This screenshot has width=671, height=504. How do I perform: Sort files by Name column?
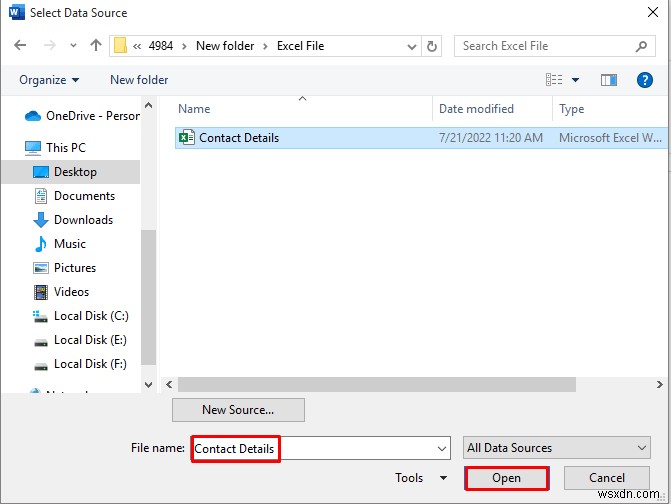(x=194, y=109)
